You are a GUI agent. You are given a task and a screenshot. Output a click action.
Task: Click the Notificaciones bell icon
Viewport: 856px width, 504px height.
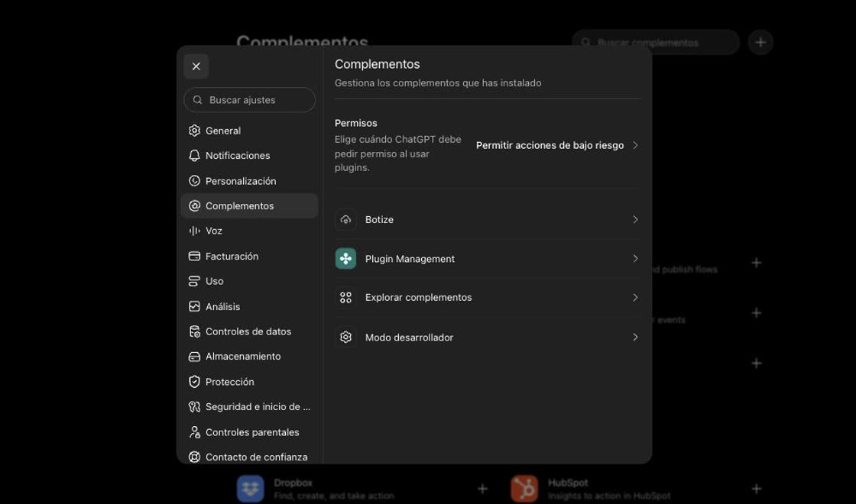194,156
